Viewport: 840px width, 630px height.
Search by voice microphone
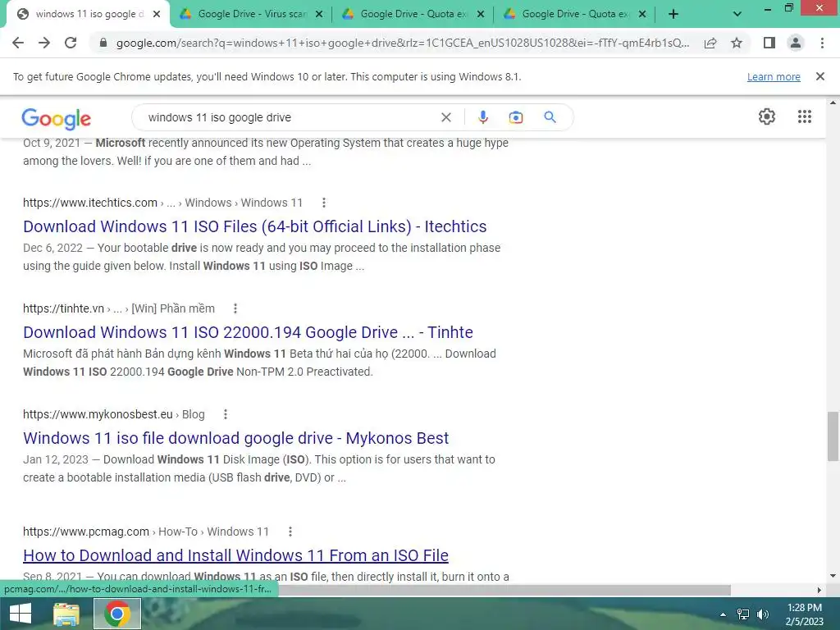[x=482, y=117]
